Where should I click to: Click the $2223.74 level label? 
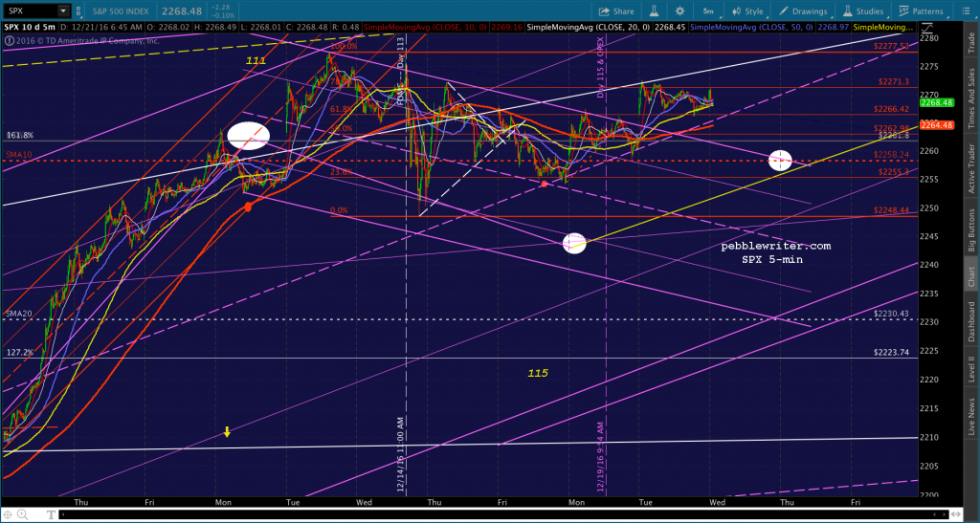pyautogui.click(x=891, y=353)
